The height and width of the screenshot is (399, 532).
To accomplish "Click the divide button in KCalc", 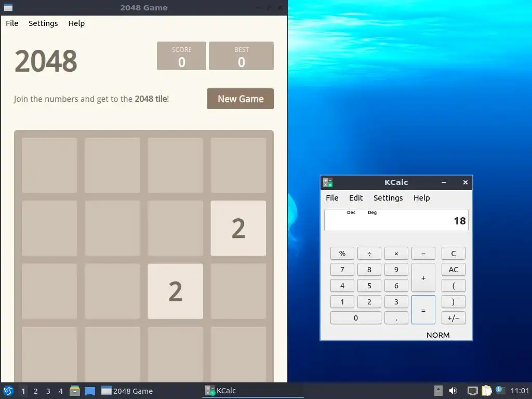I will [x=369, y=254].
